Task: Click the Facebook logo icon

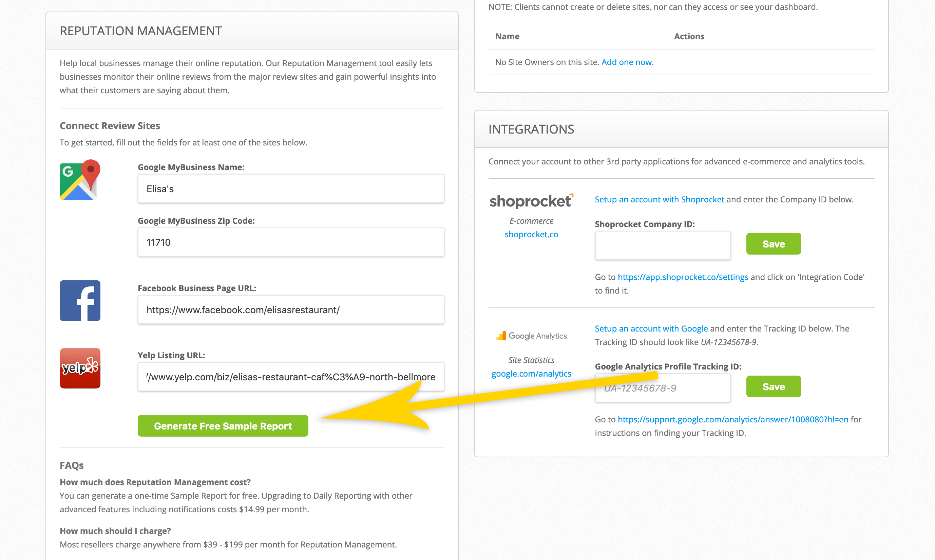Action: (80, 300)
